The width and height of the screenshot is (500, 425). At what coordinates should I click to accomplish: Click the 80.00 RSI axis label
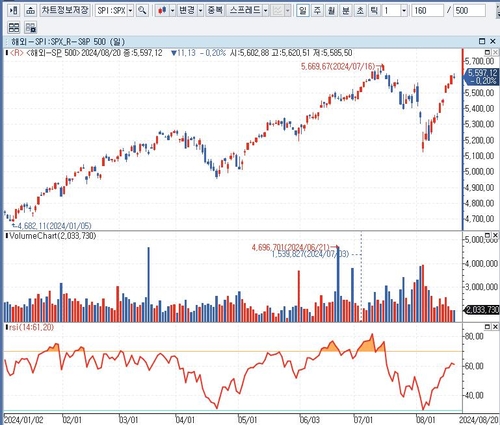[x=474, y=336]
